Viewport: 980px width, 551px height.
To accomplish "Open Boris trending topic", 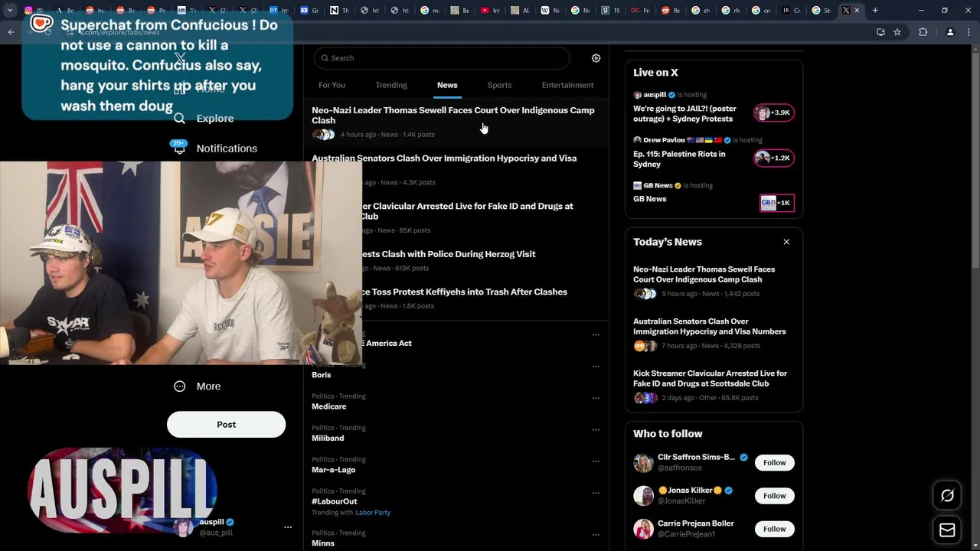I will click(321, 375).
